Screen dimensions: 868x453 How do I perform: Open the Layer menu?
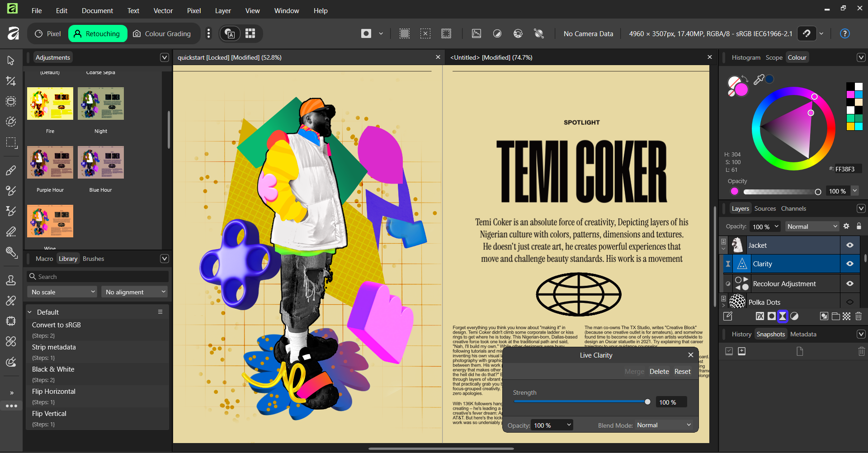click(222, 10)
